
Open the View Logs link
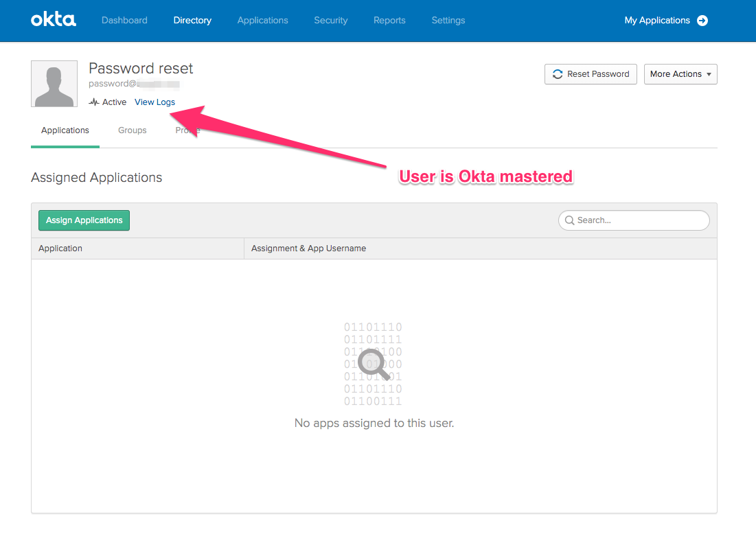click(x=154, y=102)
